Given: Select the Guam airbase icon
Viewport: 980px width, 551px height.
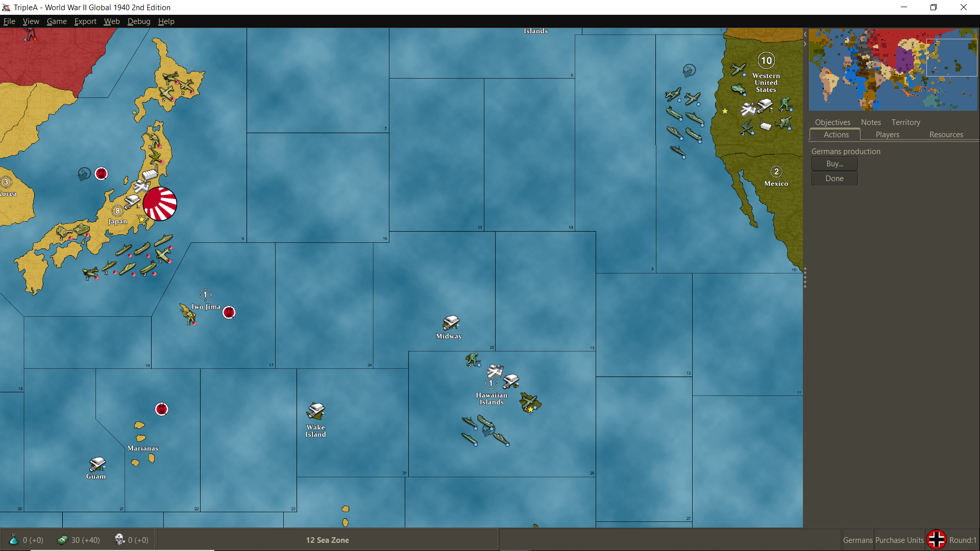Looking at the screenshot, I should tap(97, 464).
